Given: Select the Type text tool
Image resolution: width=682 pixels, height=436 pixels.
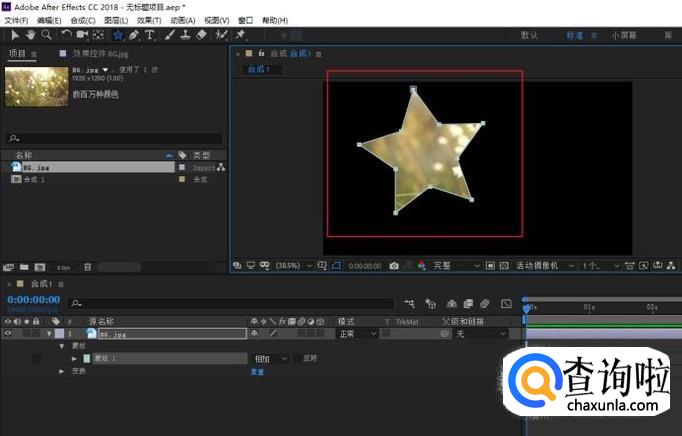Looking at the screenshot, I should point(150,34).
